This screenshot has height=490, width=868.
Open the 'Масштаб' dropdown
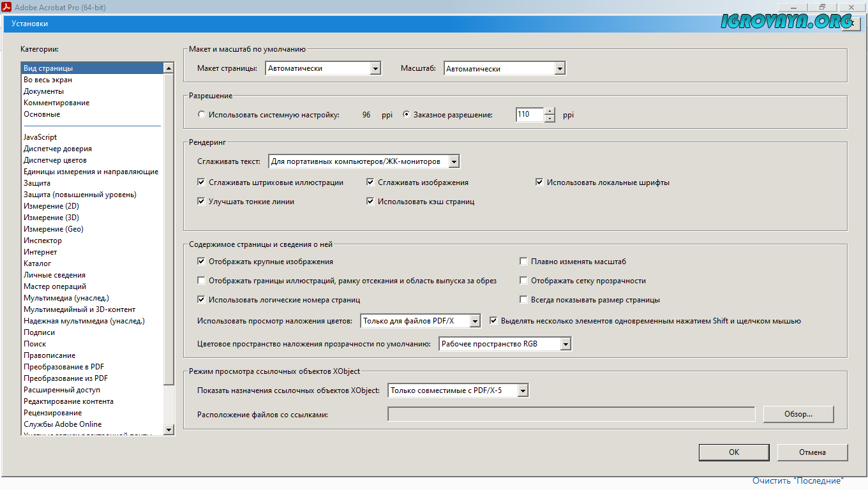[x=560, y=69]
